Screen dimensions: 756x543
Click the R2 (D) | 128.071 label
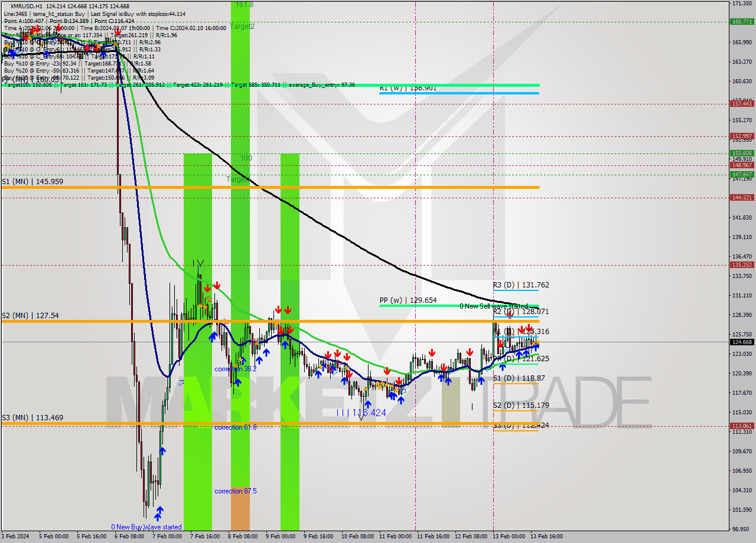pyautogui.click(x=522, y=311)
